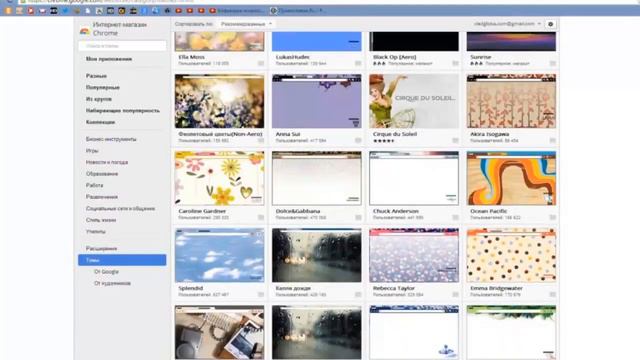Open the account email dropdown
The height and width of the screenshot is (360, 640).
click(x=507, y=24)
